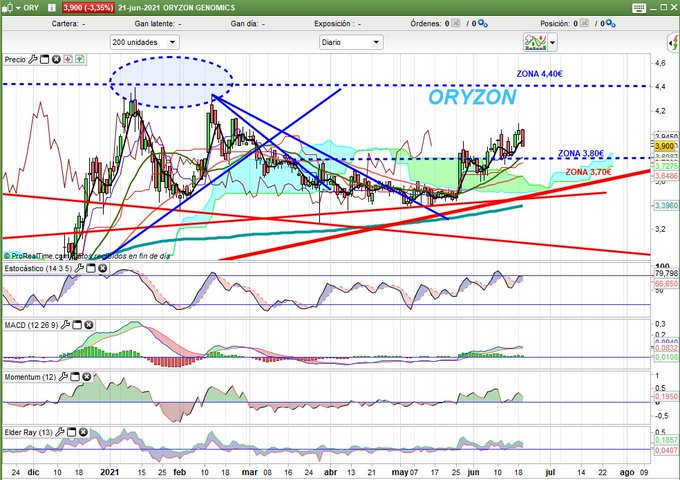The width and height of the screenshot is (680, 480).
Task: Click the Posición list icon
Action: pyautogui.click(x=585, y=23)
